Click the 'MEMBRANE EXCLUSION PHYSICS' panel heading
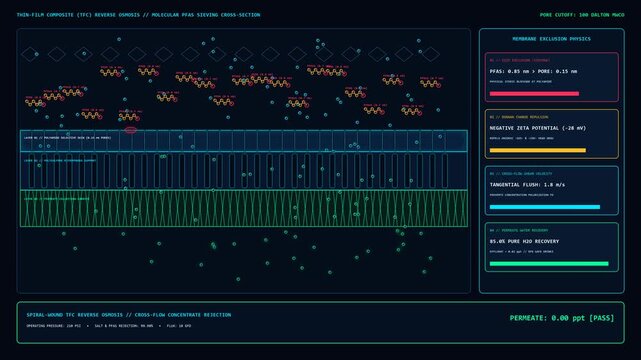The height and width of the screenshot is (360, 641). pyautogui.click(x=551, y=39)
